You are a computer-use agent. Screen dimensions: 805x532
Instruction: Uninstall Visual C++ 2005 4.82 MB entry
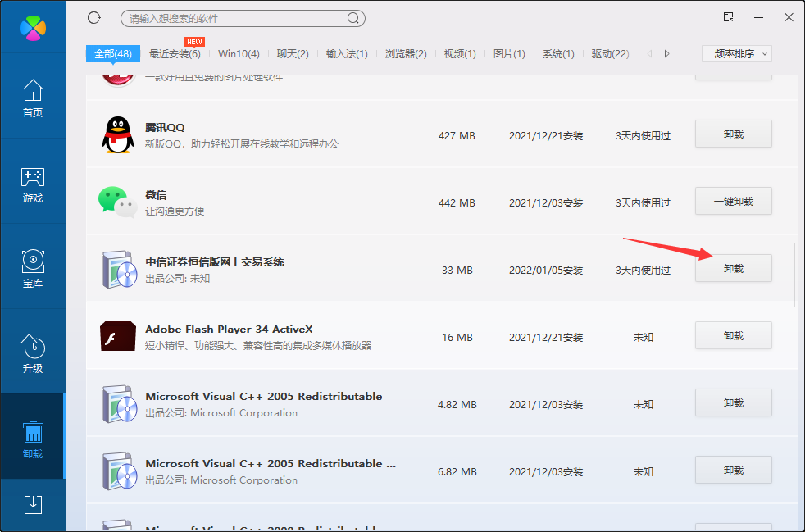point(734,403)
